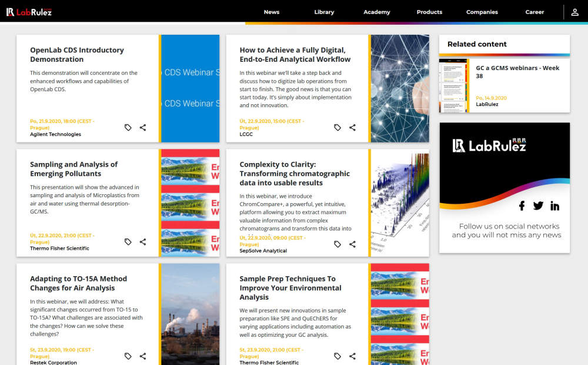
Task: Tag icon on Emerging Pollutants card
Action: [x=128, y=242]
